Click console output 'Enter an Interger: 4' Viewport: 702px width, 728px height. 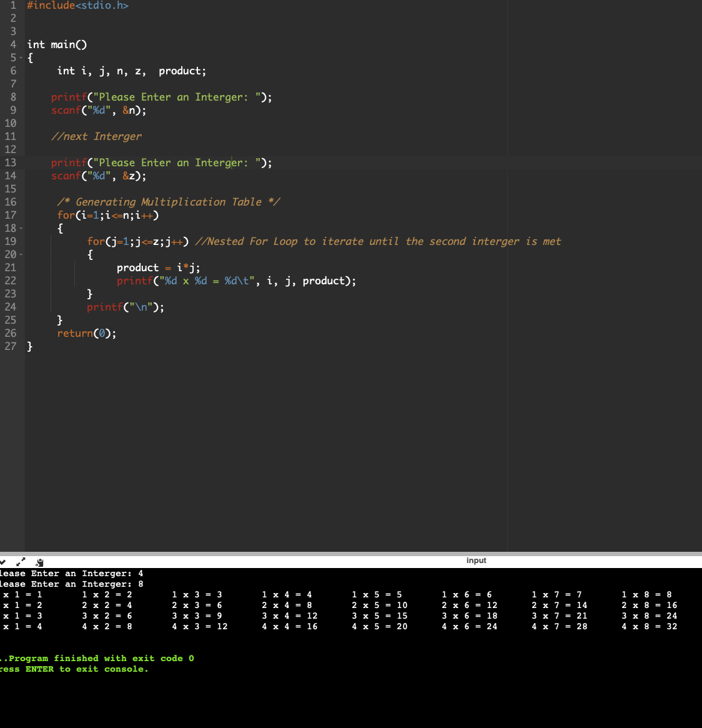pyautogui.click(x=87, y=574)
